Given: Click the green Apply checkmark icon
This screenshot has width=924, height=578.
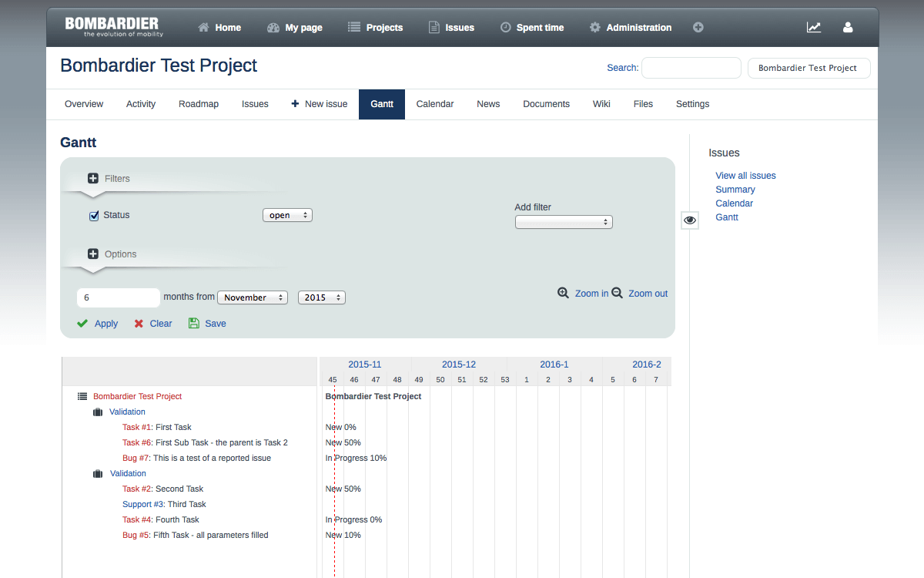Looking at the screenshot, I should [82, 324].
